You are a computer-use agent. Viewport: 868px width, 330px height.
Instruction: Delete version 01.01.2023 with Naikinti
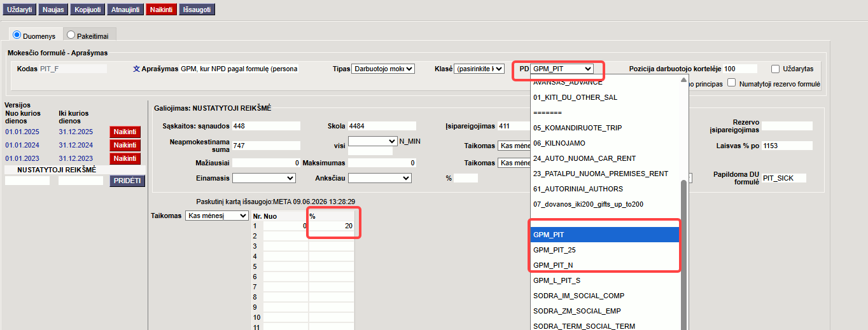point(125,158)
